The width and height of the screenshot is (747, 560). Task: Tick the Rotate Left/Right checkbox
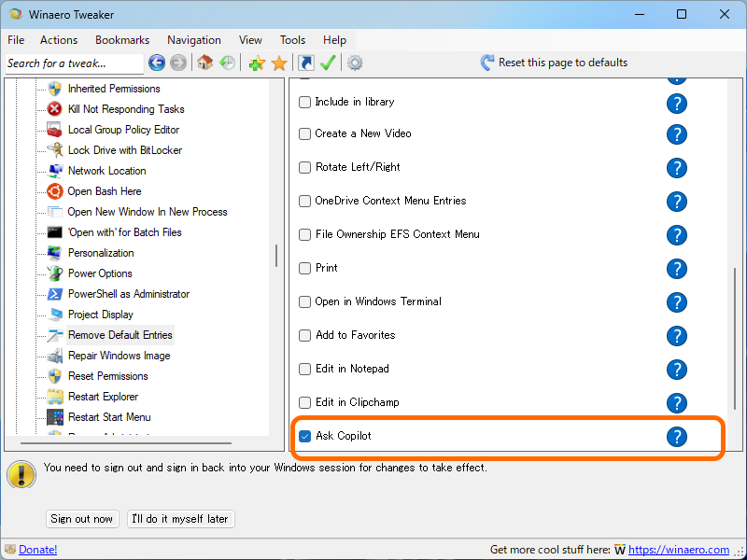tap(304, 167)
